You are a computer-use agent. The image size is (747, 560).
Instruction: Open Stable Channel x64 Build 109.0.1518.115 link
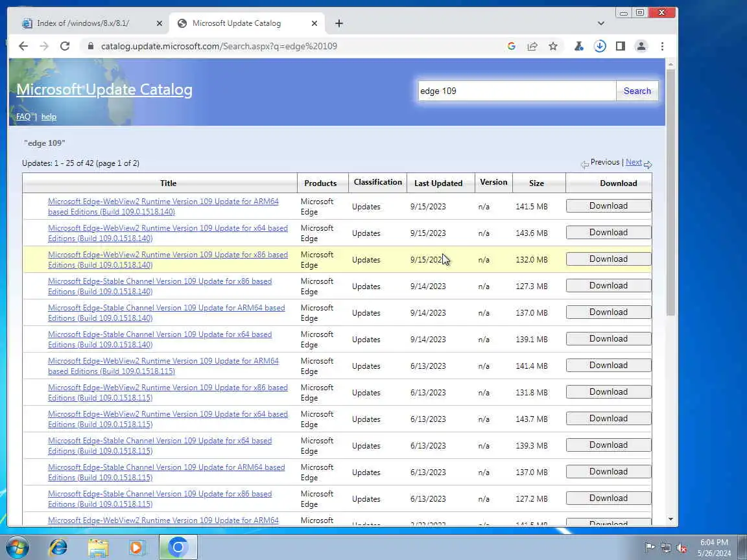click(160, 446)
